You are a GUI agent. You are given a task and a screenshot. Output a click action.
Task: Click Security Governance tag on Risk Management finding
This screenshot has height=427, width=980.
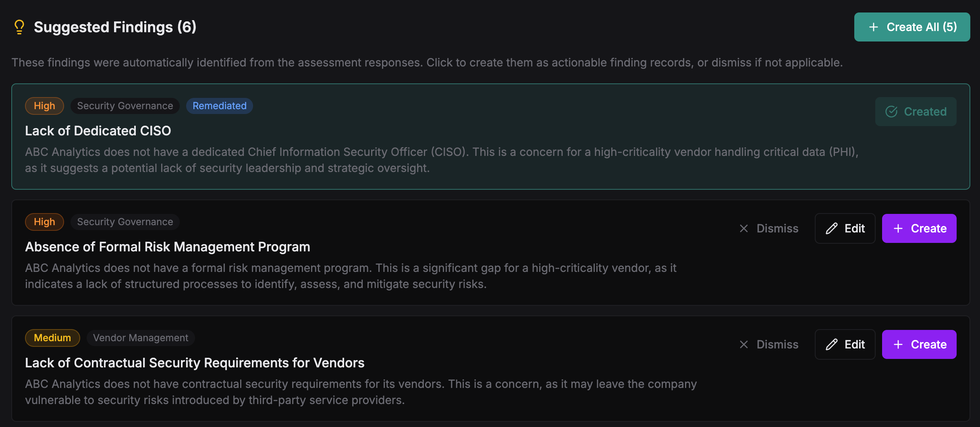pyautogui.click(x=125, y=222)
